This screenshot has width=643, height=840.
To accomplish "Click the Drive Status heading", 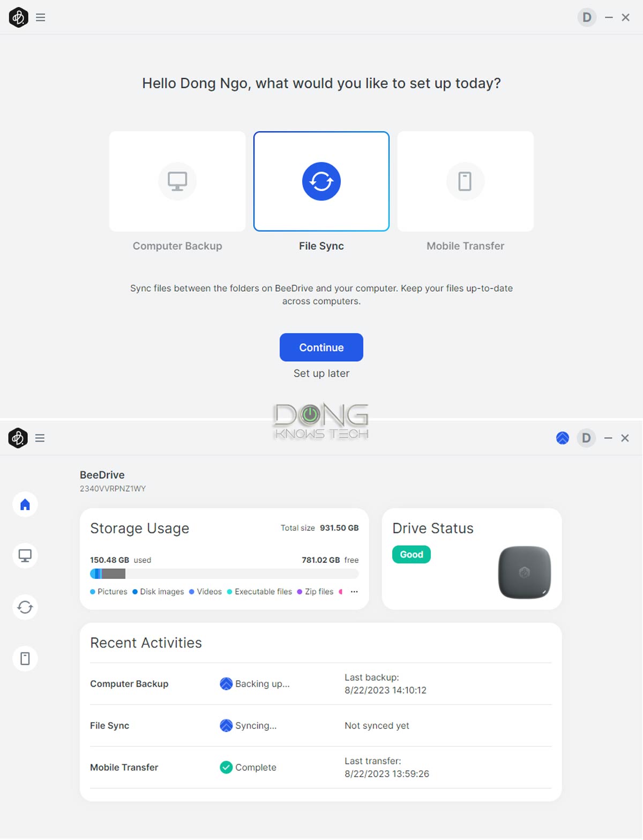I will click(433, 529).
